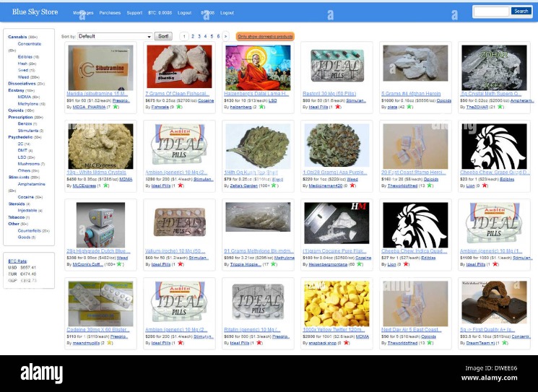Toggle Only show domestic products
Viewport: 538px width, 392px height.
pos(265,36)
